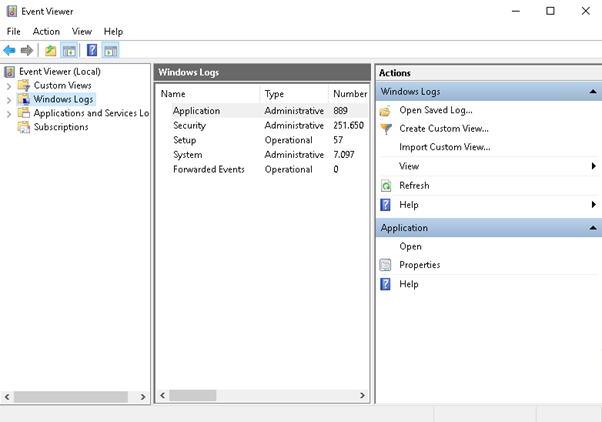602x422 pixels.
Task: Click the Applications and Services Logs folder icon
Action: [24, 113]
